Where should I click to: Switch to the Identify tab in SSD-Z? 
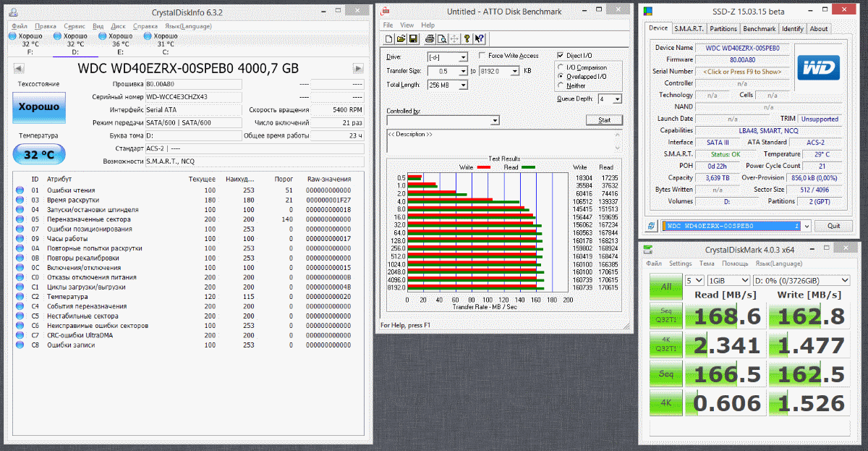[793, 29]
